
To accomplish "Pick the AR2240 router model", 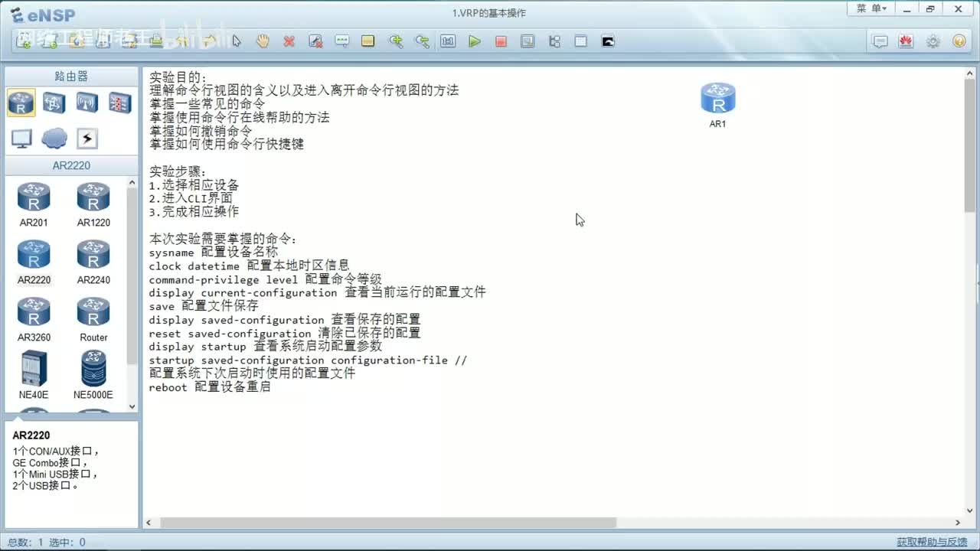I will [93, 262].
